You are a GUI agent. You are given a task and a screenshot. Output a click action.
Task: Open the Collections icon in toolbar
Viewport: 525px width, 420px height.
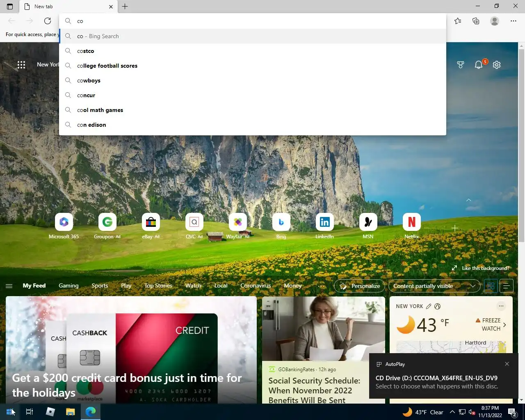point(476,21)
